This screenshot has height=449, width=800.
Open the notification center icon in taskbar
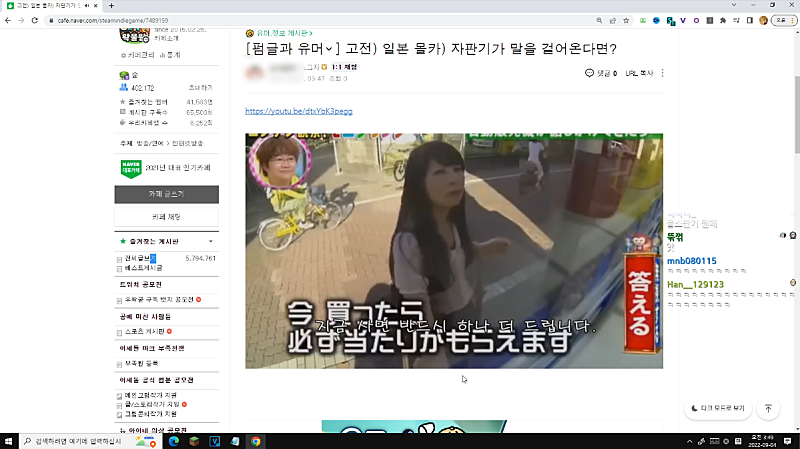(788, 441)
